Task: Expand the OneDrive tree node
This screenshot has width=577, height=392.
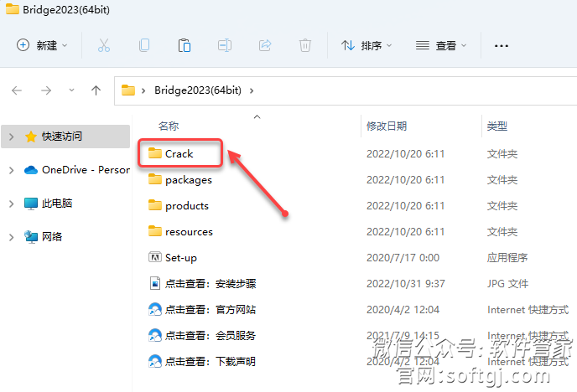Action: click(x=12, y=170)
